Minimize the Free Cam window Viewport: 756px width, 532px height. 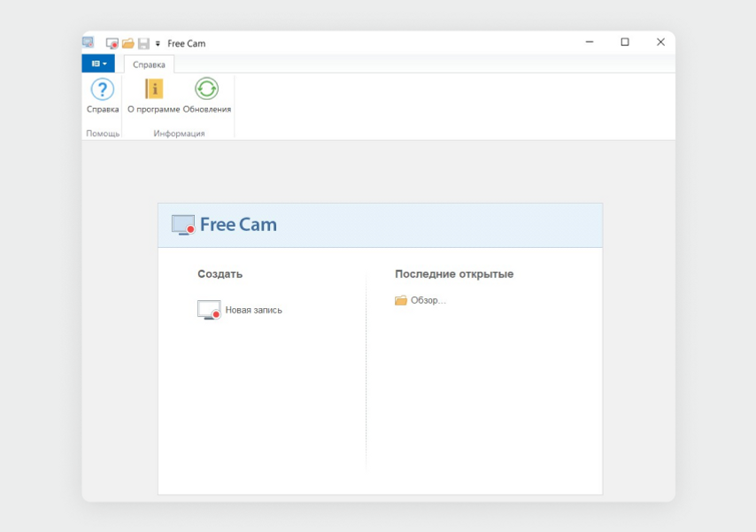pyautogui.click(x=590, y=42)
